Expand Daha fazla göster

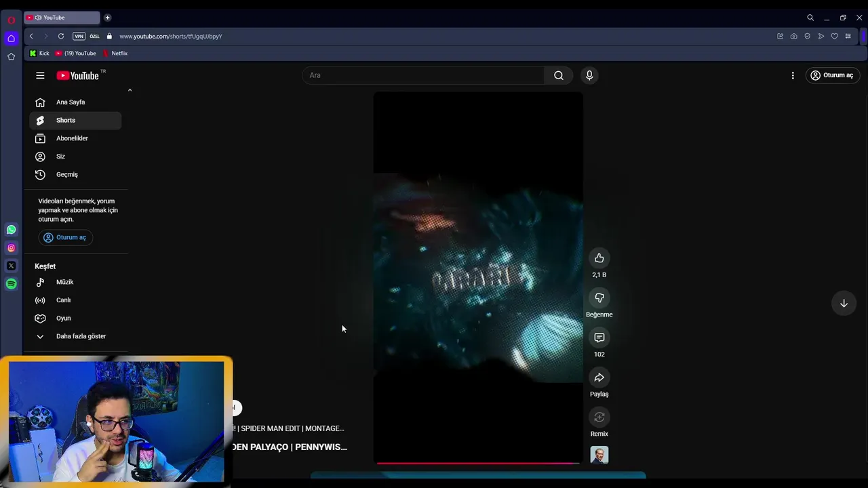pyautogui.click(x=75, y=336)
